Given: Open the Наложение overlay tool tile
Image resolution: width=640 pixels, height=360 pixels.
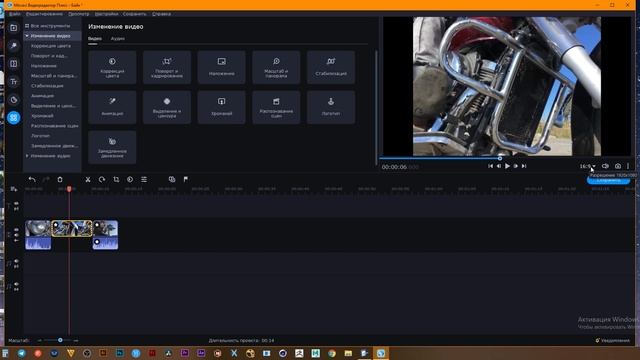Looking at the screenshot, I should [x=222, y=67].
